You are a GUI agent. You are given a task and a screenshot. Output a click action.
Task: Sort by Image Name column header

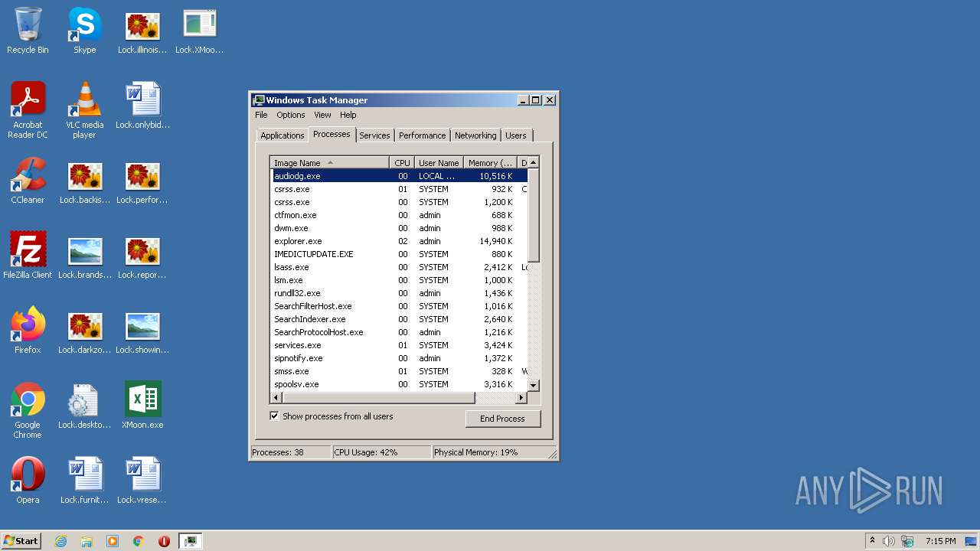(330, 163)
